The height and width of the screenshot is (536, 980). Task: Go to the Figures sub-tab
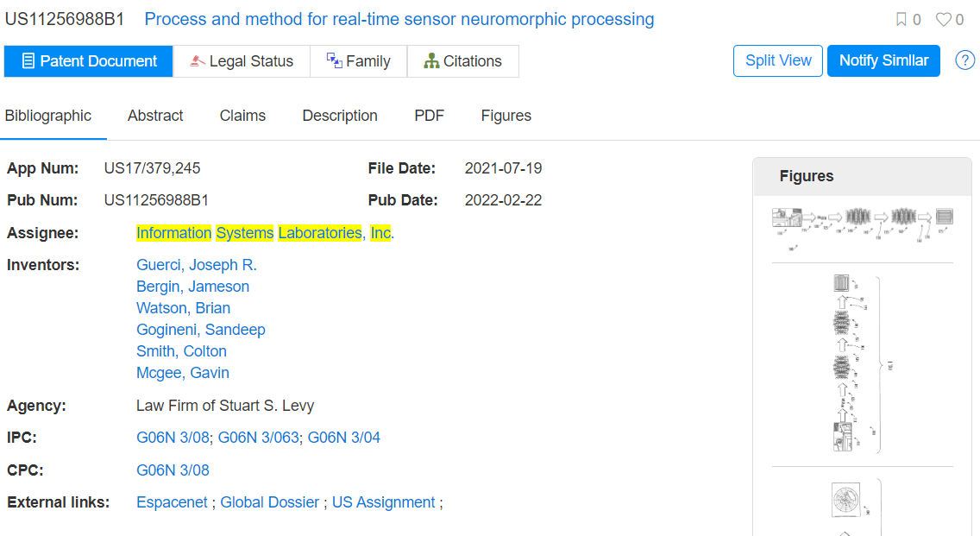point(506,116)
